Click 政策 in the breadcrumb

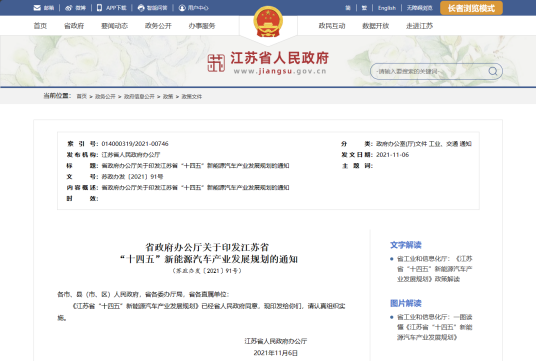tap(168, 96)
